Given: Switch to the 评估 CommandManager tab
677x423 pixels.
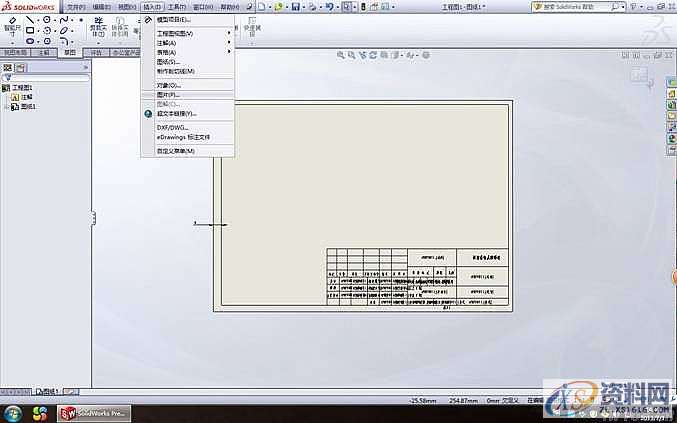Looking at the screenshot, I should click(96, 53).
